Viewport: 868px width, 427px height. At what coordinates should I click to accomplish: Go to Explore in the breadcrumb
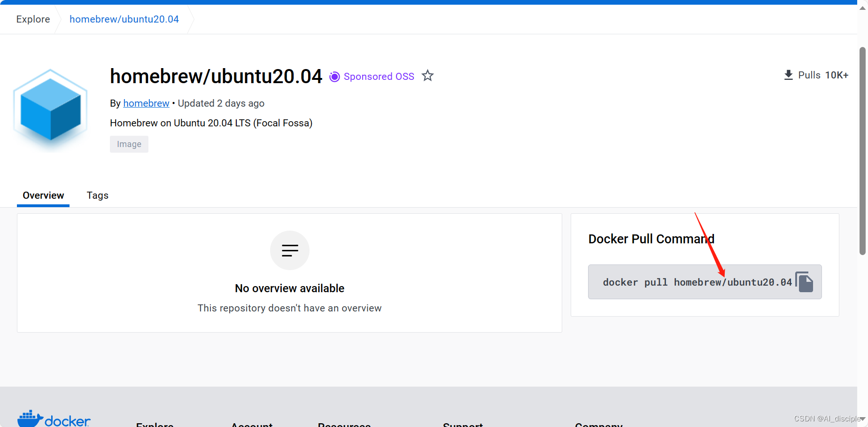33,19
